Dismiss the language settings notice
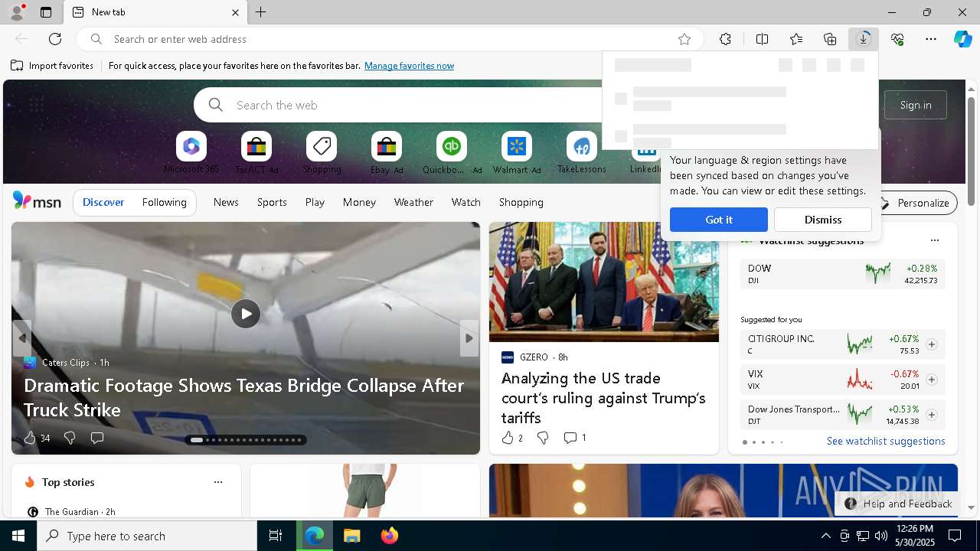Image resolution: width=980 pixels, height=551 pixels. click(823, 220)
